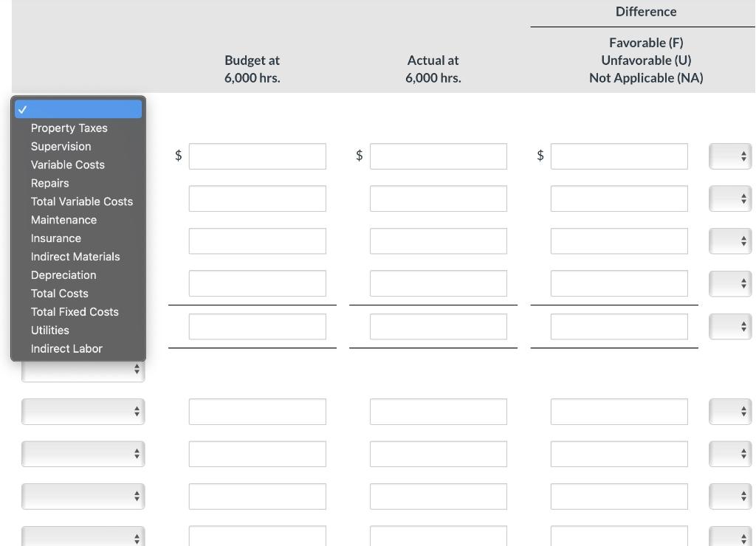Viewport: 756px width, 546px height.
Task: Choose Total Variable Costs option
Action: [x=78, y=201]
